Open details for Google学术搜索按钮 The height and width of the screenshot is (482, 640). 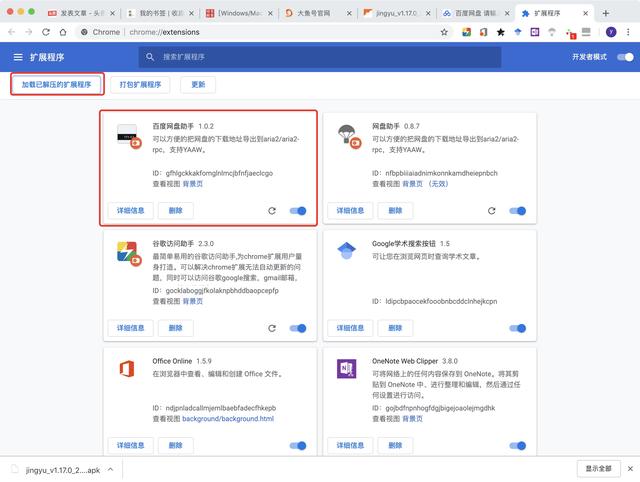coord(350,328)
